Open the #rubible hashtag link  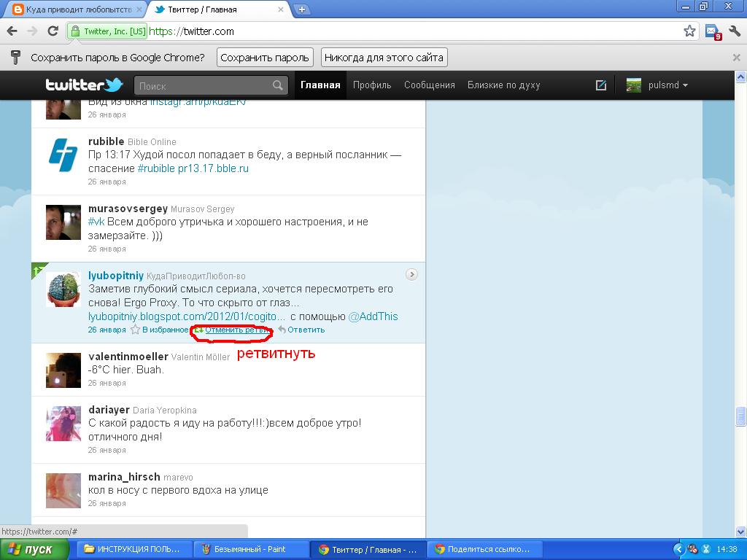point(156,168)
